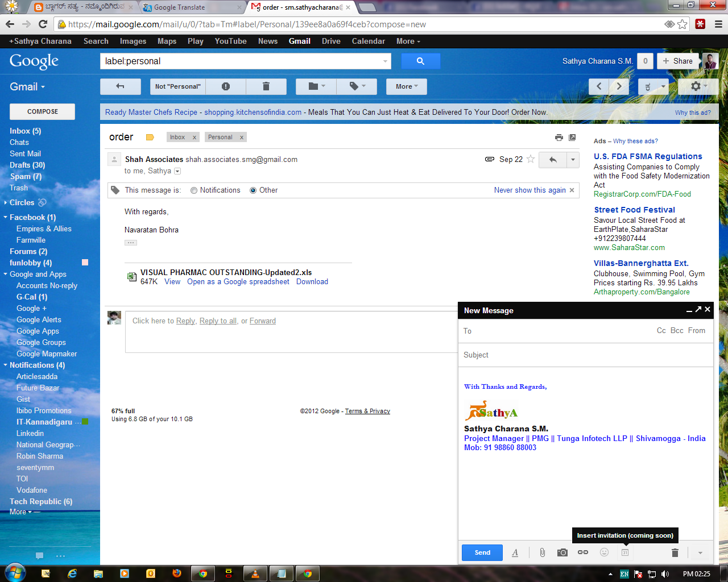This screenshot has height=582, width=728.
Task: Open the More menu in Google bar
Action: coord(408,41)
